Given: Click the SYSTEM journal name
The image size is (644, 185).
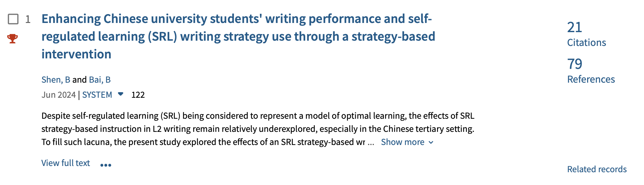Looking at the screenshot, I should (x=97, y=95).
